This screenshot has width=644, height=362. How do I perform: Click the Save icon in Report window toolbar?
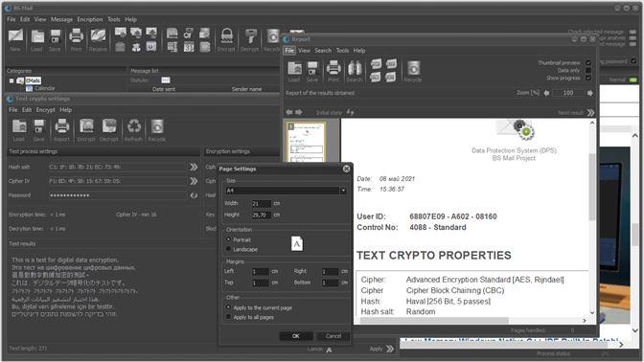pos(312,68)
